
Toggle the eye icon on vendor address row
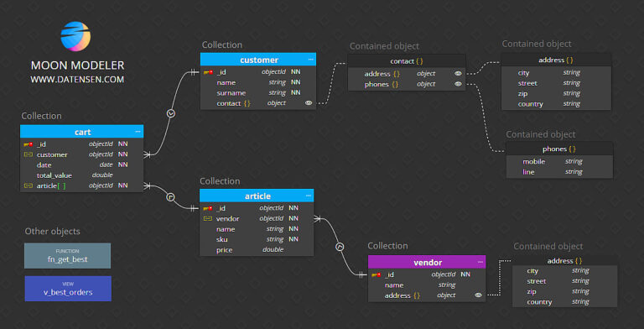point(478,295)
